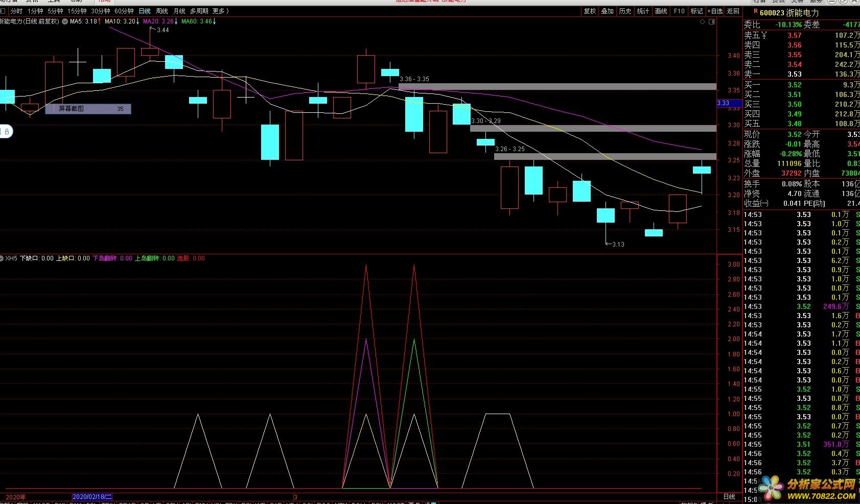860x504 pixels.
Task: Click the 卖三 price 3.55
Action: pyautogui.click(x=794, y=55)
